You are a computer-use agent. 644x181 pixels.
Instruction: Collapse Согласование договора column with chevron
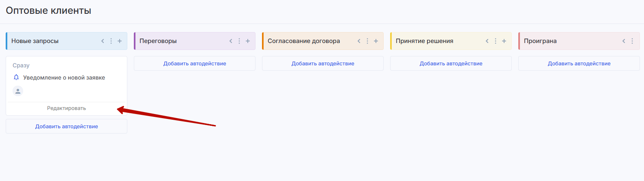click(x=359, y=41)
